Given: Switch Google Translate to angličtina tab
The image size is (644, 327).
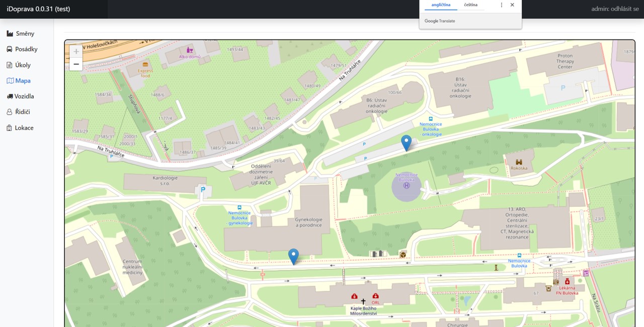Looking at the screenshot, I should tap(441, 5).
